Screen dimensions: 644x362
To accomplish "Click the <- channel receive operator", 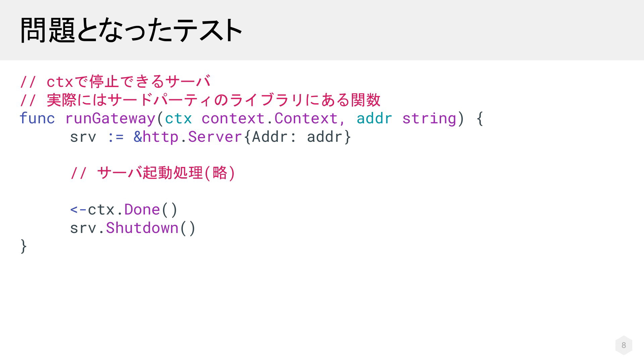I will coord(78,210).
